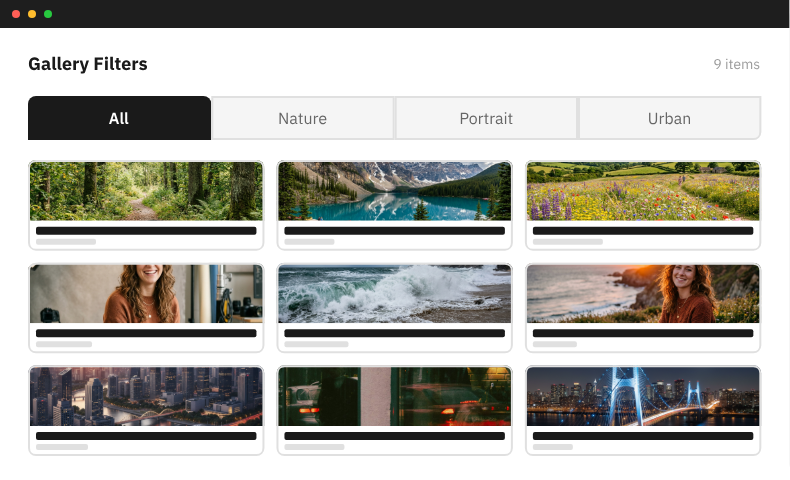Switch to the Nature tab
The image size is (790, 480).
[302, 118]
